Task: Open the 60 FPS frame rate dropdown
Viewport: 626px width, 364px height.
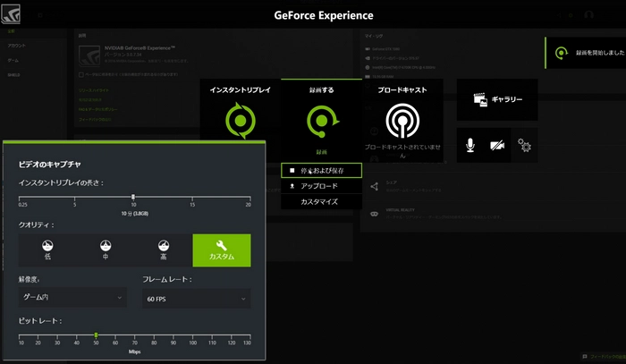Action: click(196, 297)
